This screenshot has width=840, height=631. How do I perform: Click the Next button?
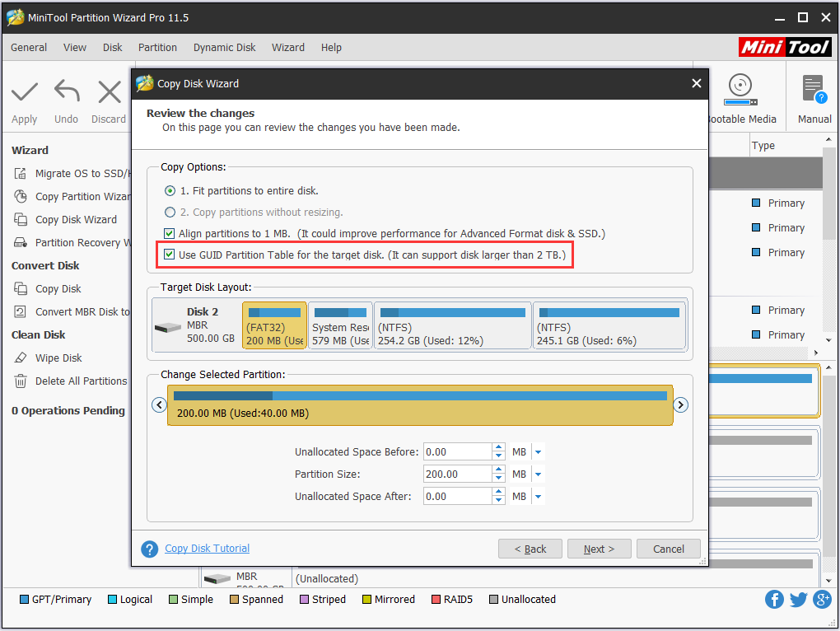[599, 549]
